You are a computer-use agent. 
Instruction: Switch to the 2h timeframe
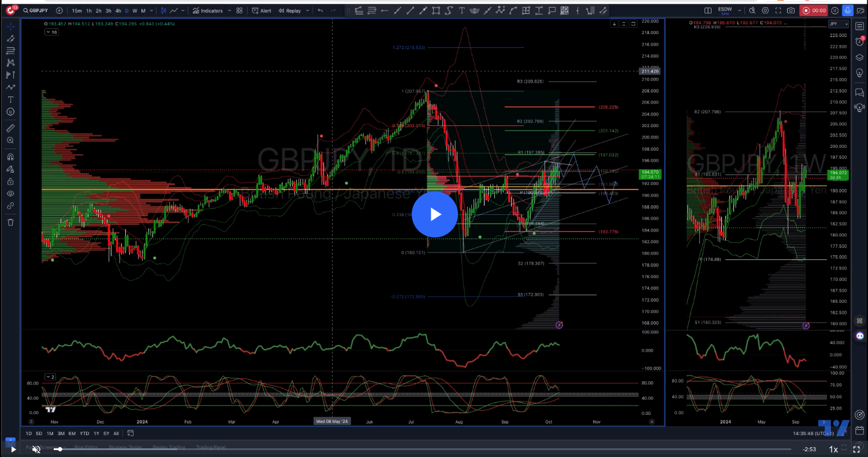point(99,10)
